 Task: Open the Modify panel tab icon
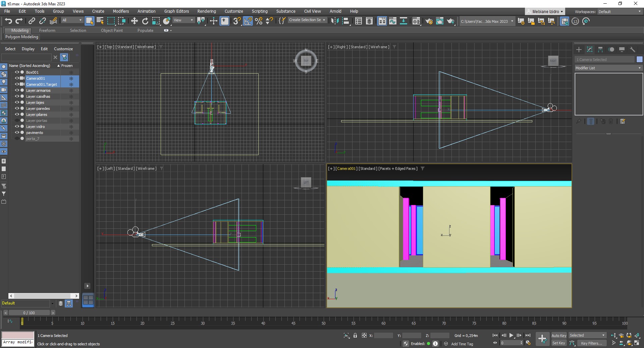[590, 50]
